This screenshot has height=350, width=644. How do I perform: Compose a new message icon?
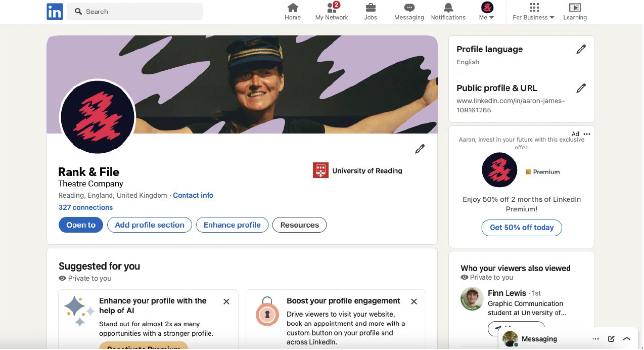point(611,339)
